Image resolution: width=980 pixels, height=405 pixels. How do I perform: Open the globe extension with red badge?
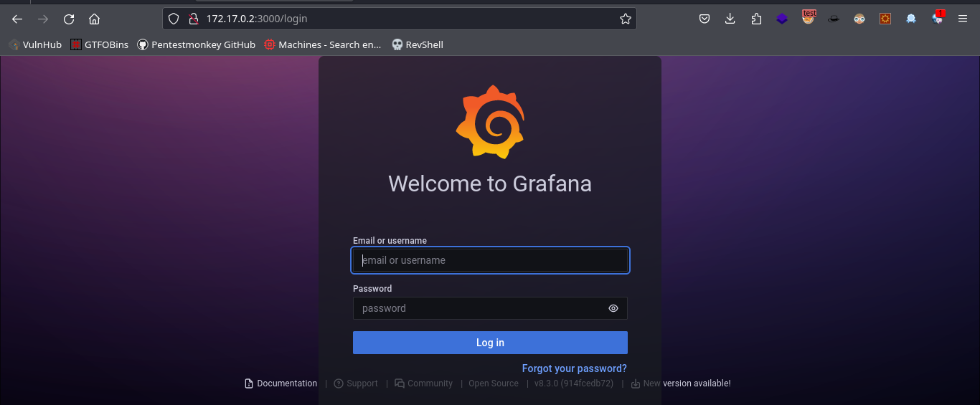pos(938,18)
